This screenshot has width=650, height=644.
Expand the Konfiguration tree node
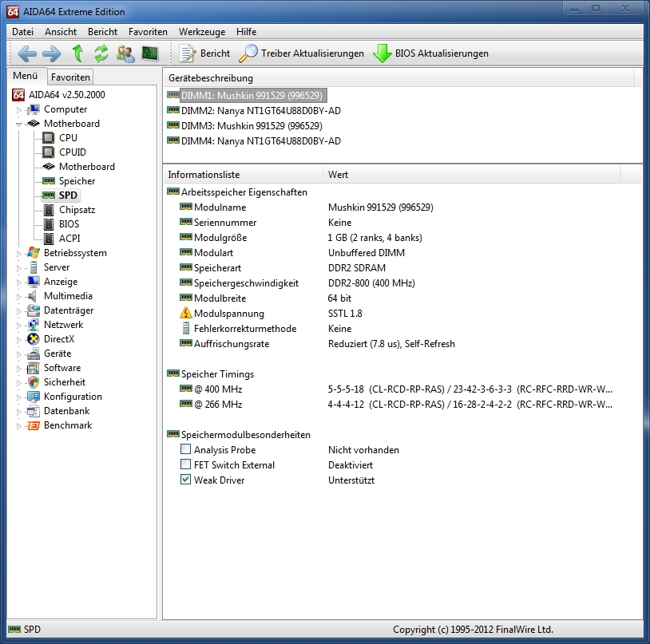click(x=18, y=397)
